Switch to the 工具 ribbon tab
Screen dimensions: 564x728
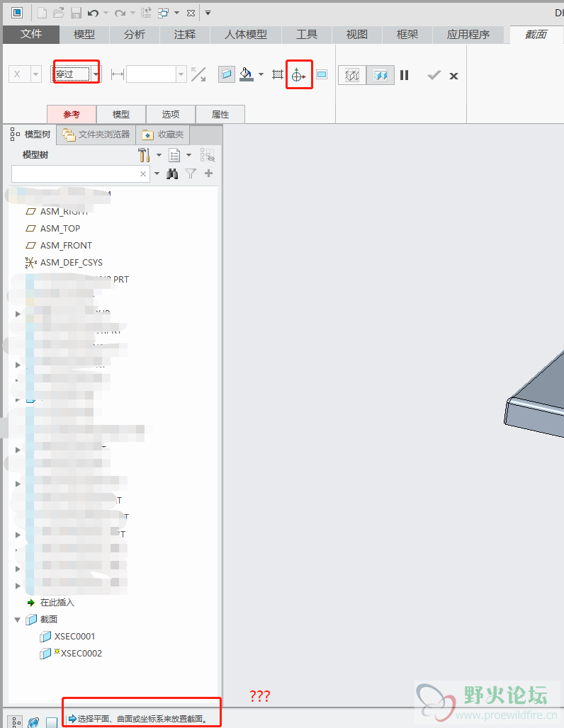[x=307, y=35]
